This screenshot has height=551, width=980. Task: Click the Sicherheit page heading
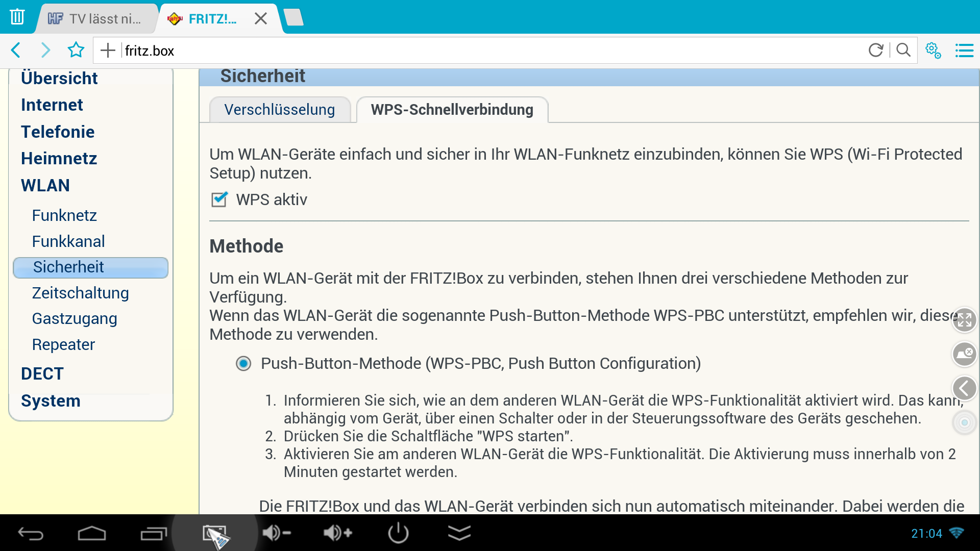pyautogui.click(x=262, y=77)
